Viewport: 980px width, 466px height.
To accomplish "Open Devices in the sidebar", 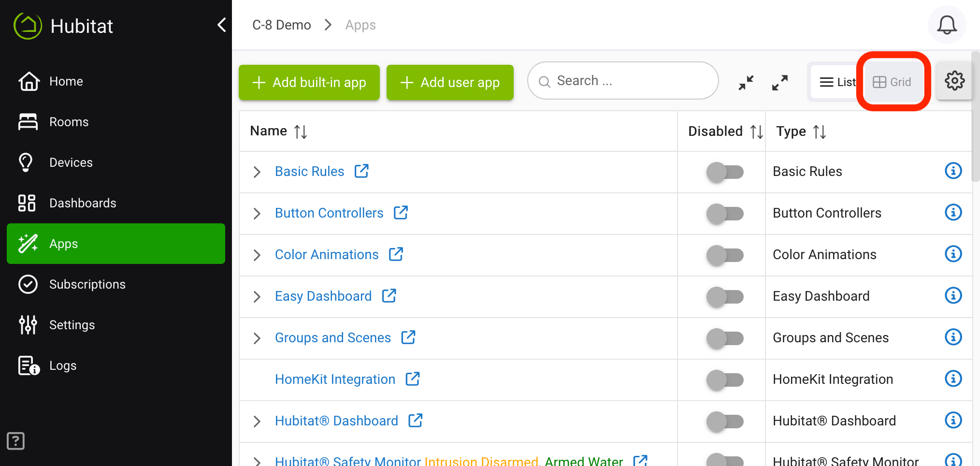I will tap(116, 162).
